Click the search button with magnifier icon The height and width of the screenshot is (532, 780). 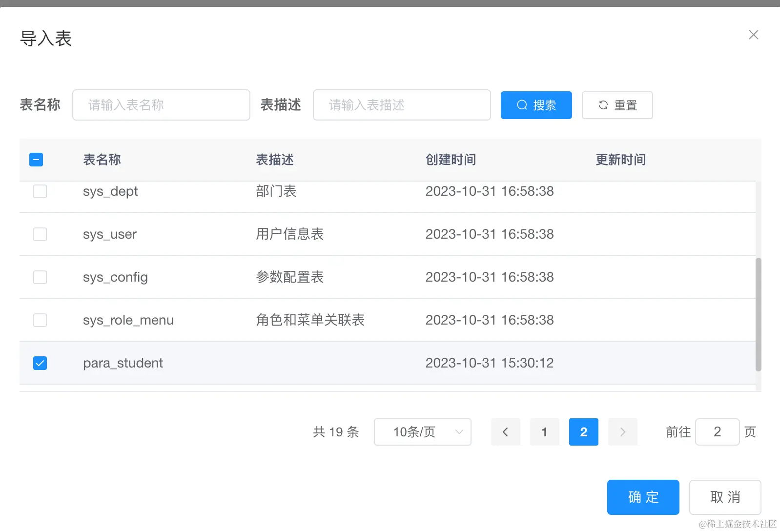tap(536, 105)
